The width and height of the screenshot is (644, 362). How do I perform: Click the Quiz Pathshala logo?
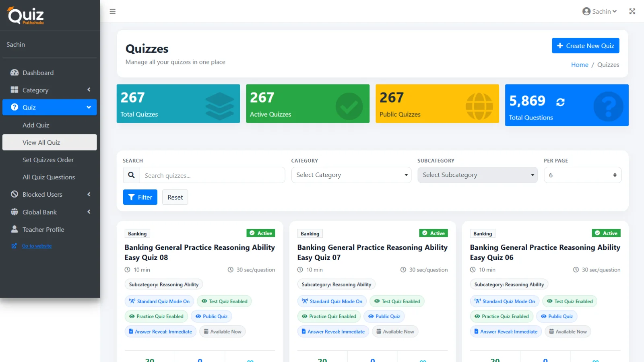[25, 16]
